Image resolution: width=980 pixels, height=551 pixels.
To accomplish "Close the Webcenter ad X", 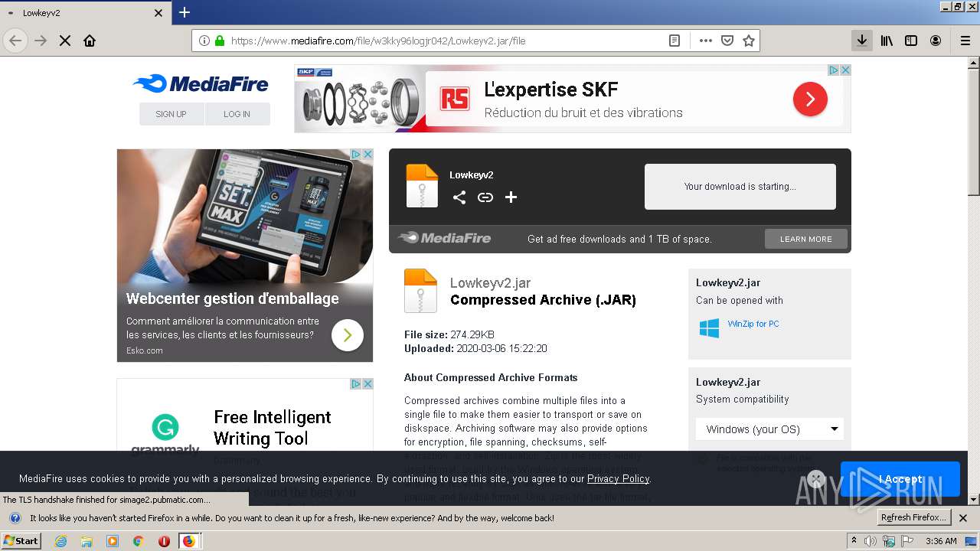I will (x=367, y=154).
